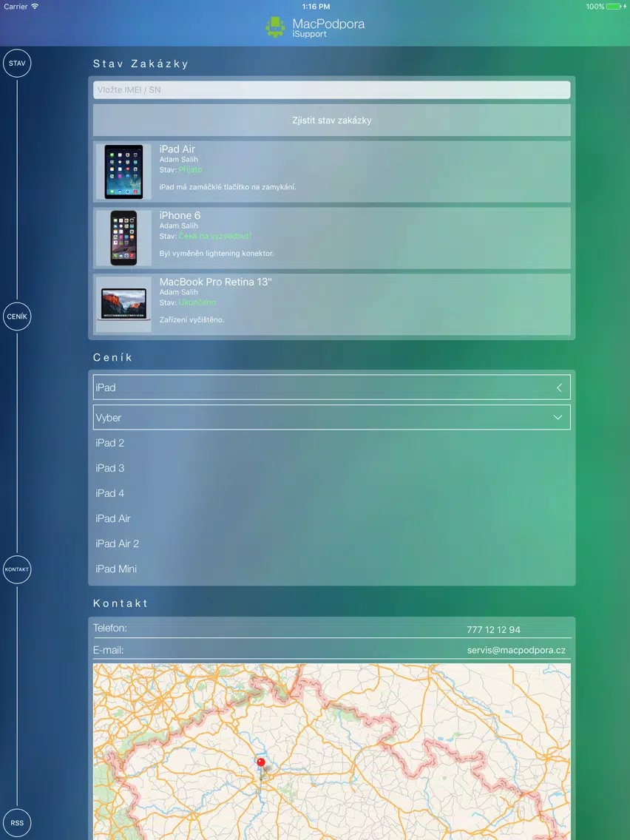Tap the Telefon: label
The width and height of the screenshot is (630, 840).
[x=110, y=628]
